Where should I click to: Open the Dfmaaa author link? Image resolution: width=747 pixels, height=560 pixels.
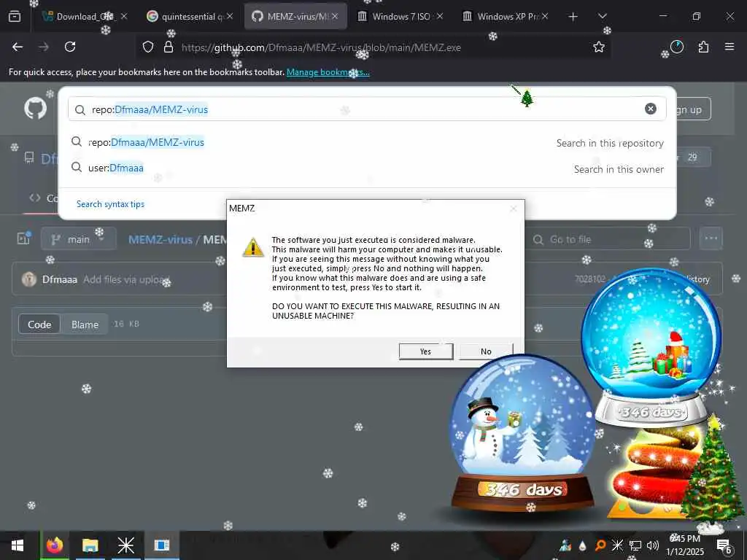60,279
